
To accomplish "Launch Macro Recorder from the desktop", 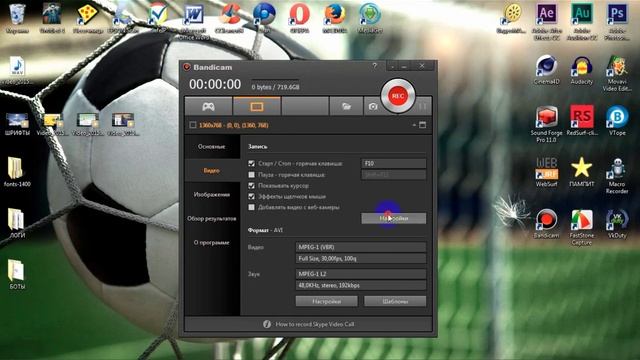I will pyautogui.click(x=617, y=176).
